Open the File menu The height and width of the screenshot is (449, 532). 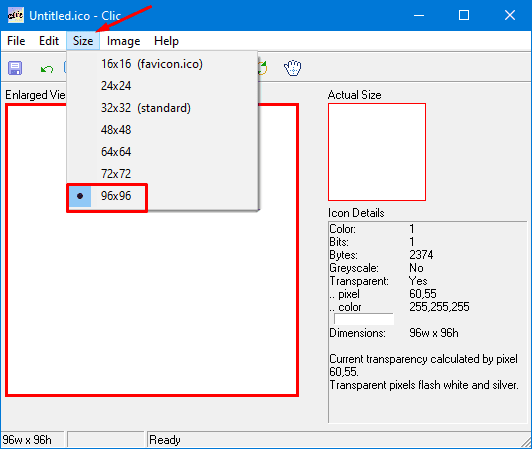[16, 41]
